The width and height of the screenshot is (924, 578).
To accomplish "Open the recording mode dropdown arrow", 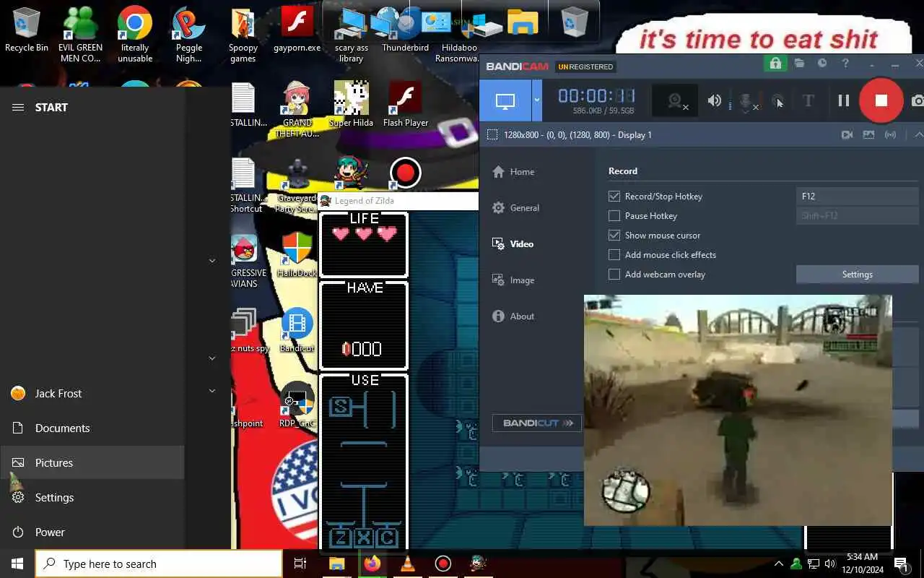I will (x=536, y=100).
